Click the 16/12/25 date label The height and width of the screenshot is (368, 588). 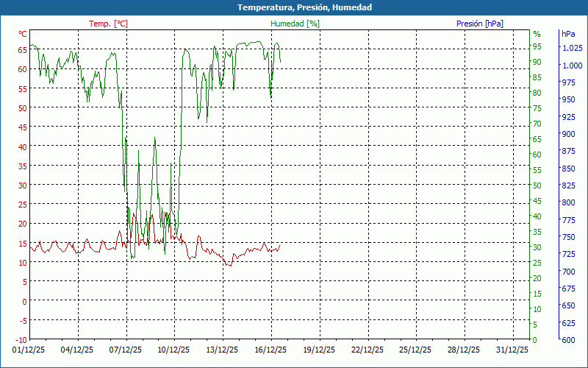coord(270,350)
